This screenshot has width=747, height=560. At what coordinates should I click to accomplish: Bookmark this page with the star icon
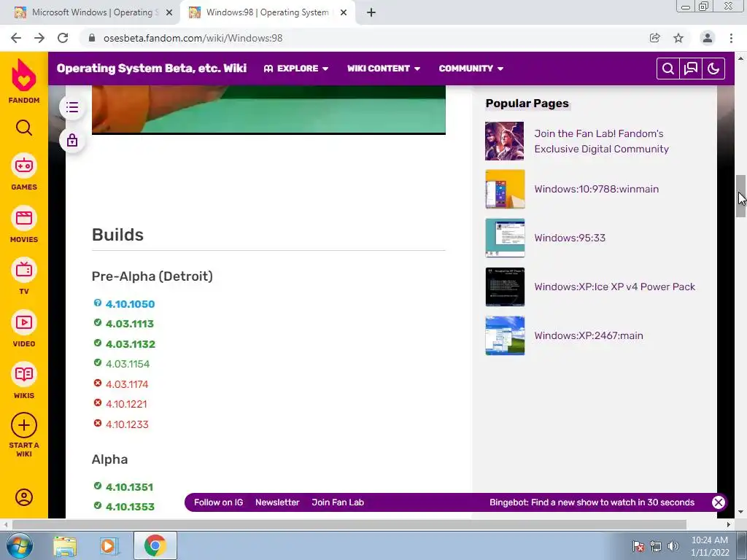click(x=678, y=38)
